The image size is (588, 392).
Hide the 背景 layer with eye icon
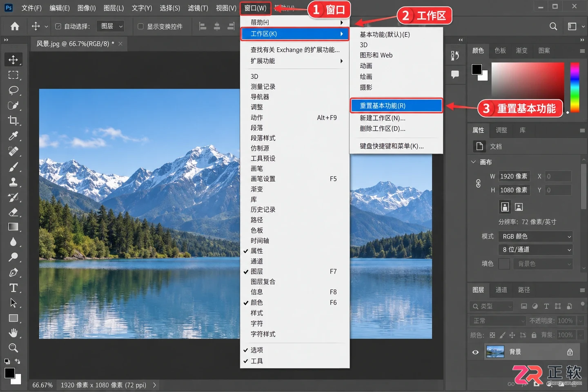click(x=475, y=352)
